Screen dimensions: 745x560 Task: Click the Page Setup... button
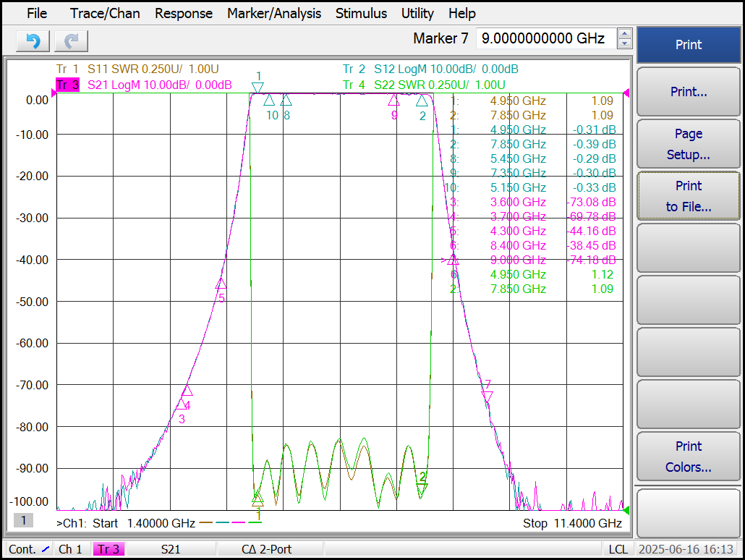click(689, 144)
